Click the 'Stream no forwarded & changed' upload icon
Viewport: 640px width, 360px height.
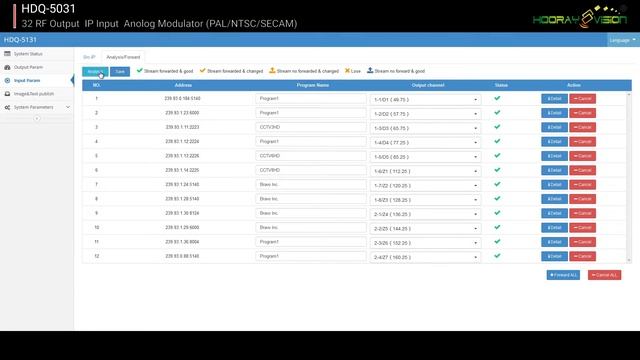[x=272, y=71]
